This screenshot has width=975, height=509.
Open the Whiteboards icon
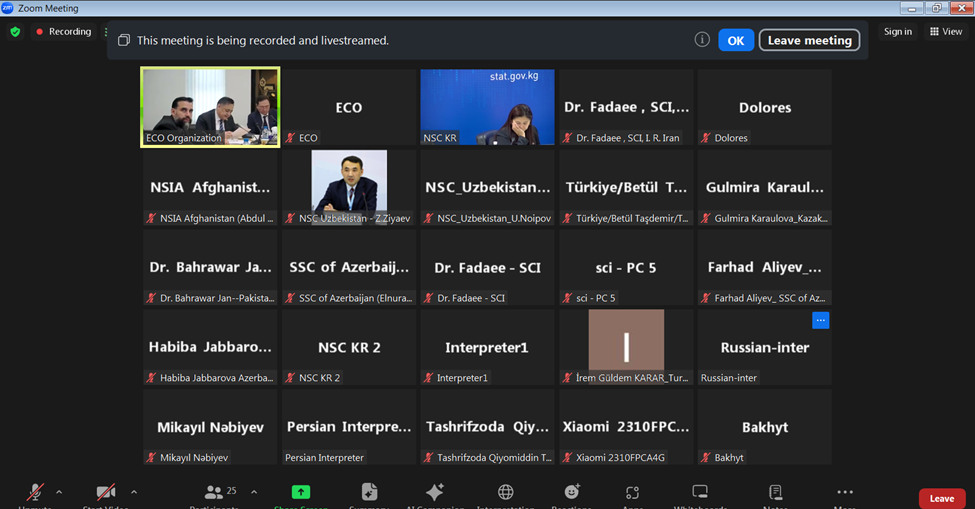[700, 492]
